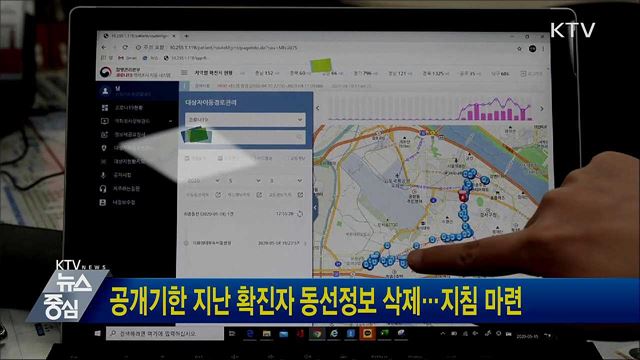Expand the second sidebar menu arrow

coord(170,121)
